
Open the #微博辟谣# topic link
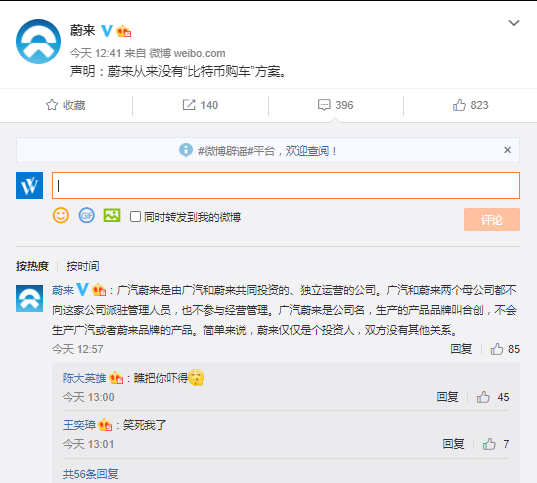coord(225,151)
